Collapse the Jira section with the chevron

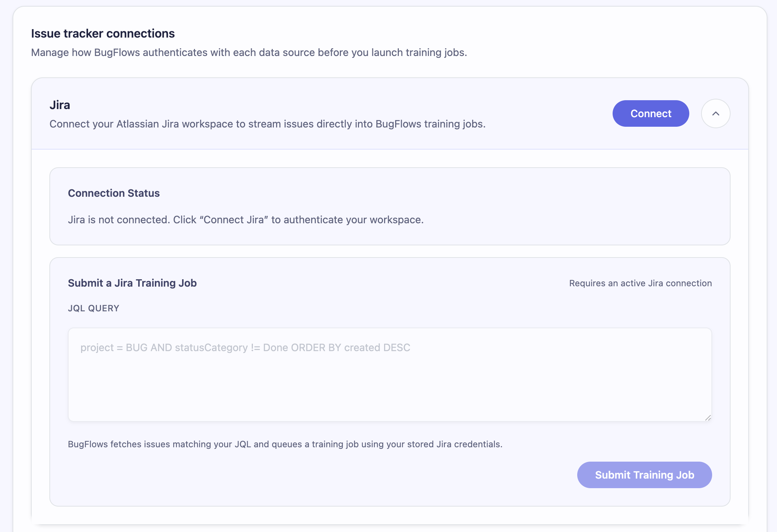click(715, 113)
